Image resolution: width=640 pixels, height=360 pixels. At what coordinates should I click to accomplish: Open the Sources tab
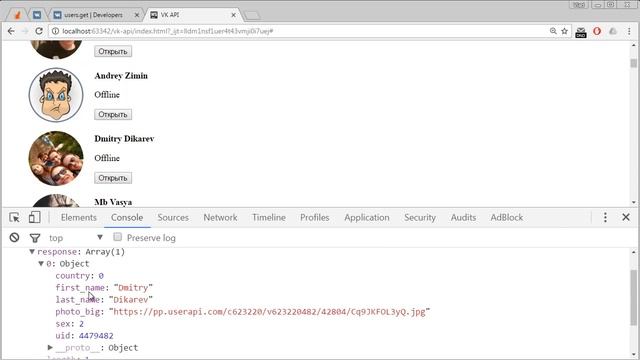pyautogui.click(x=173, y=218)
